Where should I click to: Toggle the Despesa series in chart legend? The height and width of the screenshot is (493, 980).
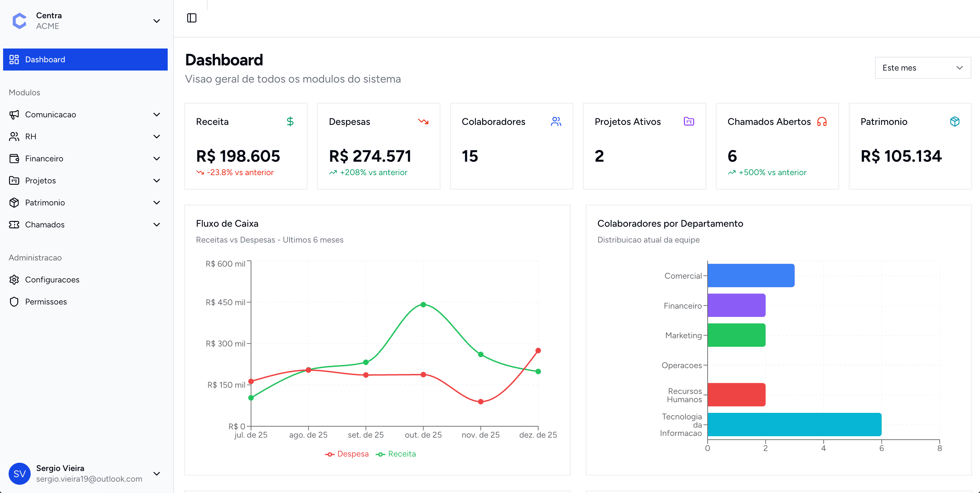coord(347,453)
